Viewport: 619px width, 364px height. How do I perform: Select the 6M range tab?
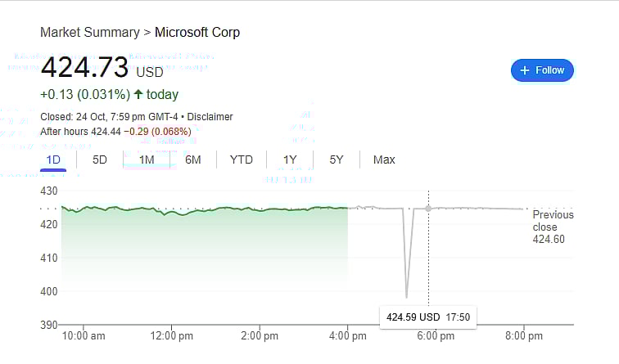coord(193,160)
